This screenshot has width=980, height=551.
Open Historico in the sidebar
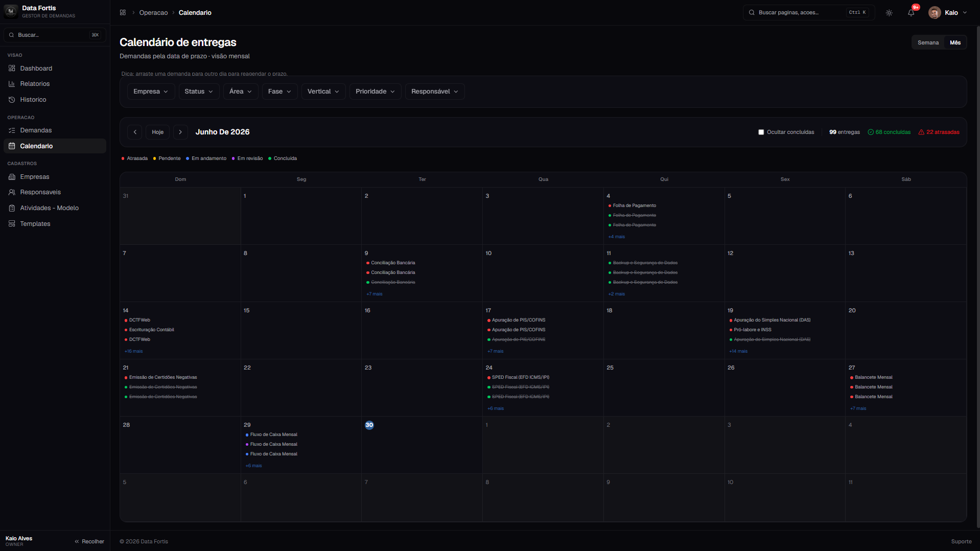point(55,100)
